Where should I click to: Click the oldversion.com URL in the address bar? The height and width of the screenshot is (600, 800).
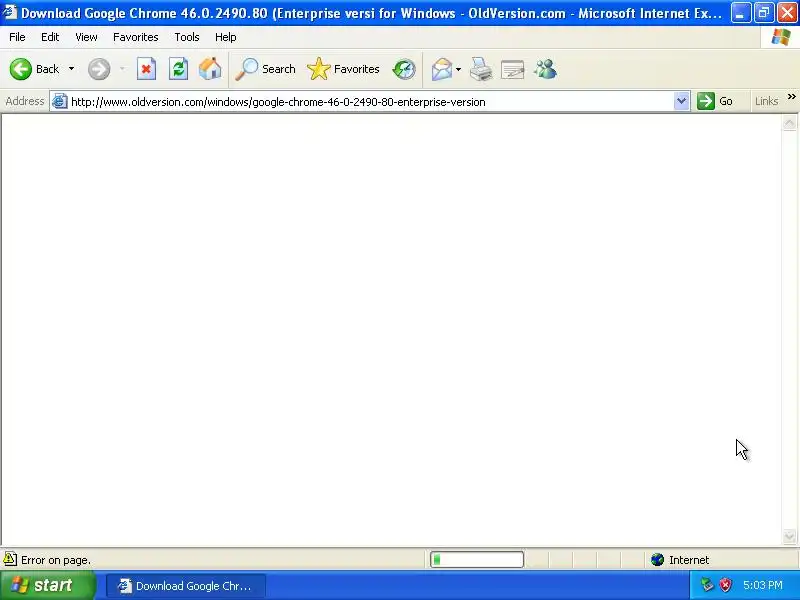[x=278, y=102]
